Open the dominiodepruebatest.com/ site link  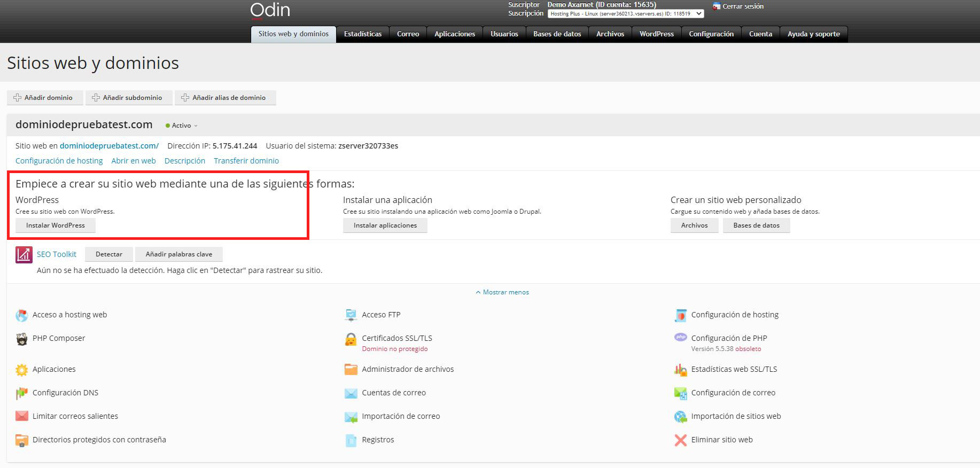109,146
